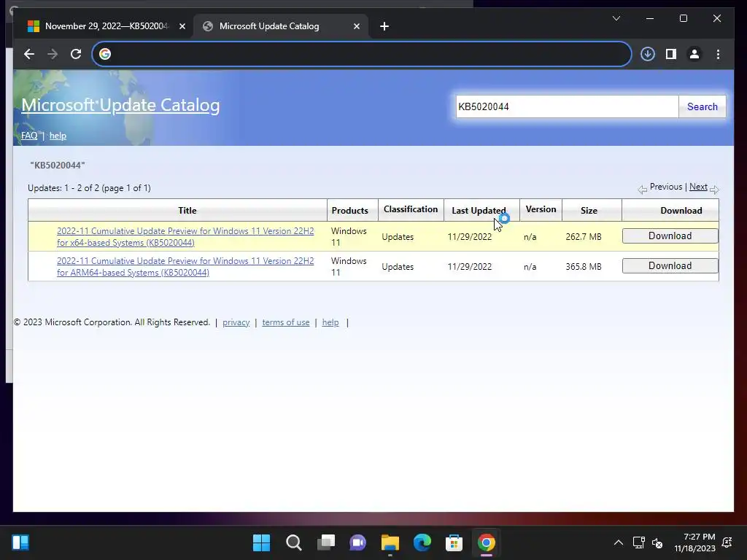Toggle the Chrome side panel
This screenshot has width=747, height=560.
point(671,54)
